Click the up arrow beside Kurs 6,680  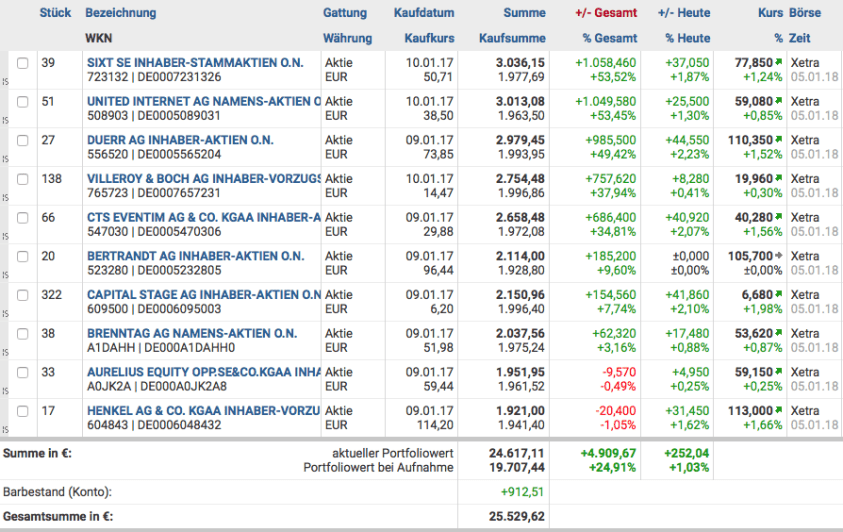[x=778, y=294]
